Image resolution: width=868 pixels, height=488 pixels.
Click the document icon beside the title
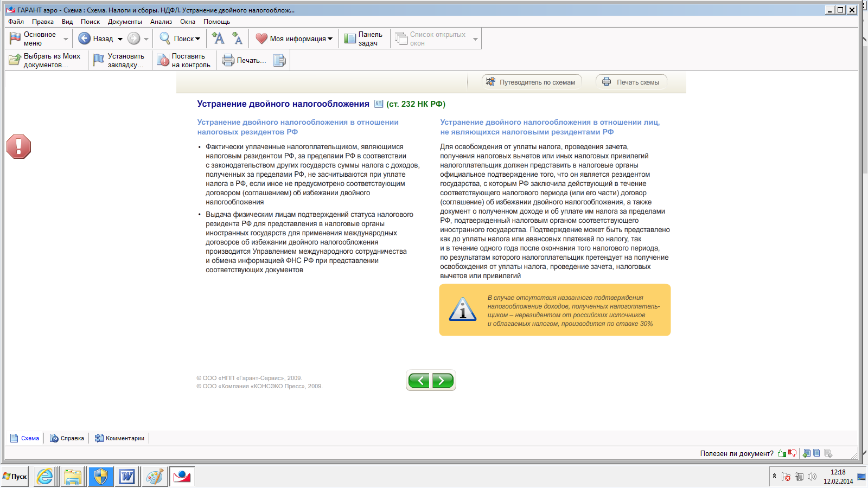[379, 104]
